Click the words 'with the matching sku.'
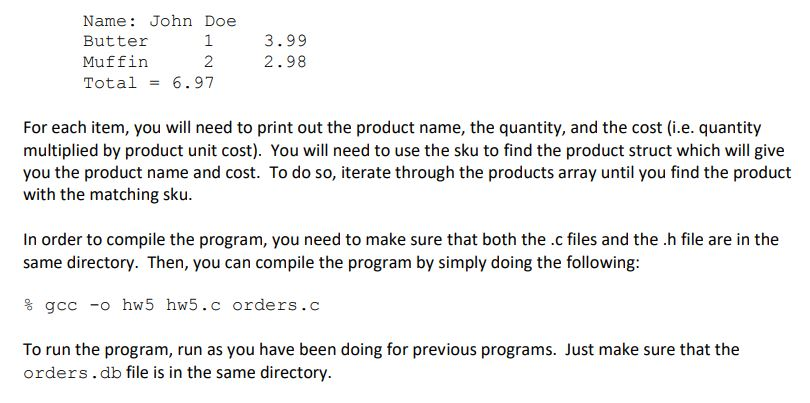Screen dimensions: 810x403 coord(107,195)
